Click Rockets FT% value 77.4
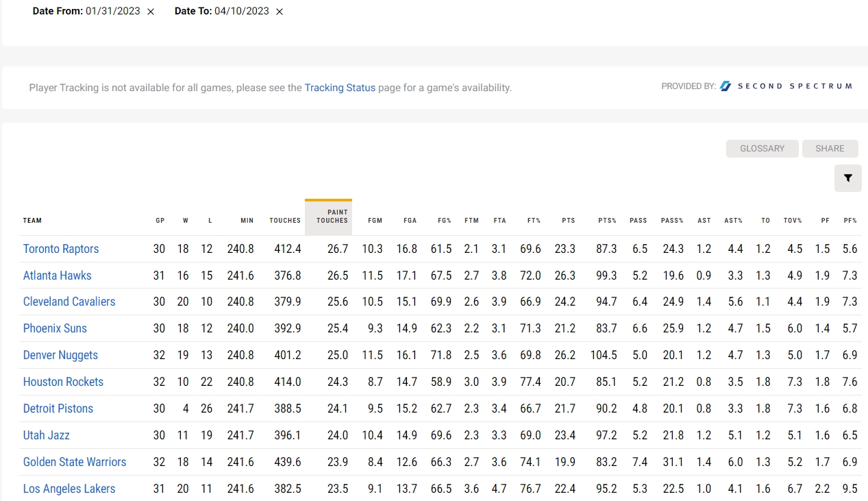 530,382
